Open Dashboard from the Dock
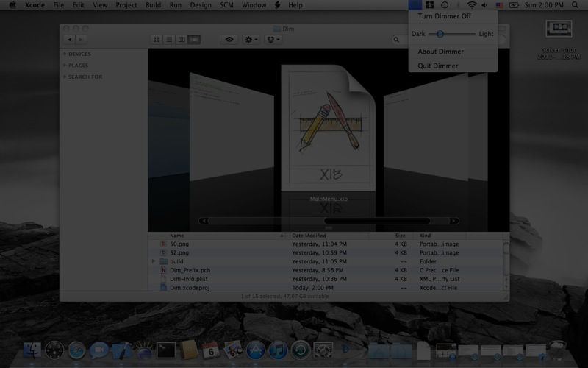Screen dimensions: 588x368 point(54,350)
